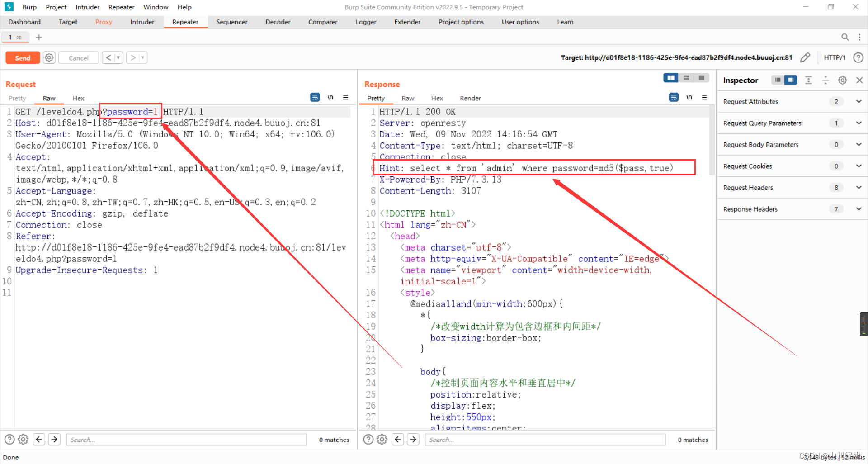Image resolution: width=868 pixels, height=464 pixels.
Task: Open the Project options tab
Action: pos(461,22)
